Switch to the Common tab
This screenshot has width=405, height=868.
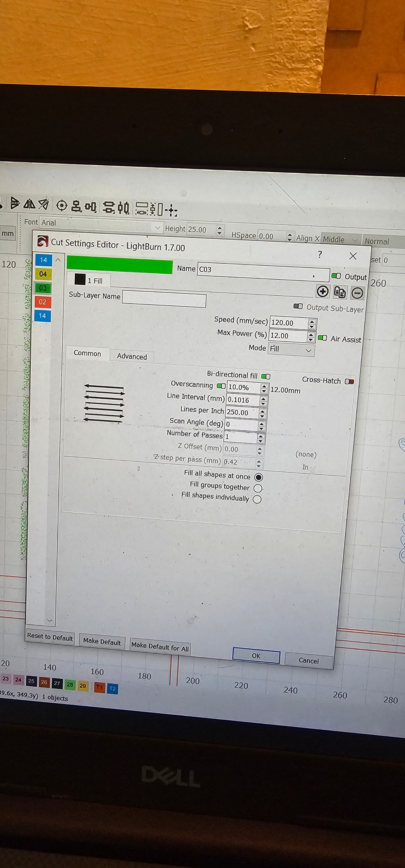87,353
